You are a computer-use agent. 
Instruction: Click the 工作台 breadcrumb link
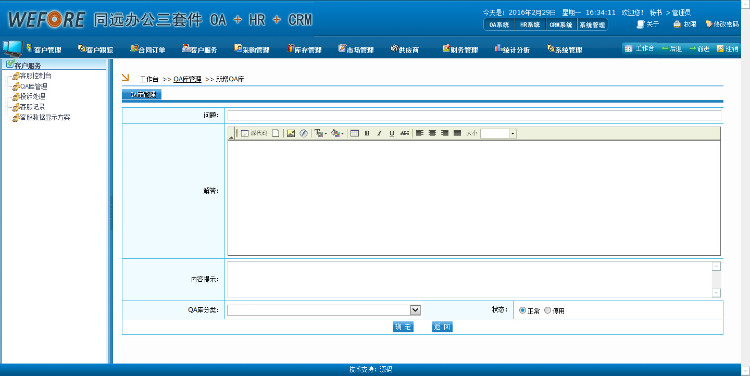click(149, 79)
